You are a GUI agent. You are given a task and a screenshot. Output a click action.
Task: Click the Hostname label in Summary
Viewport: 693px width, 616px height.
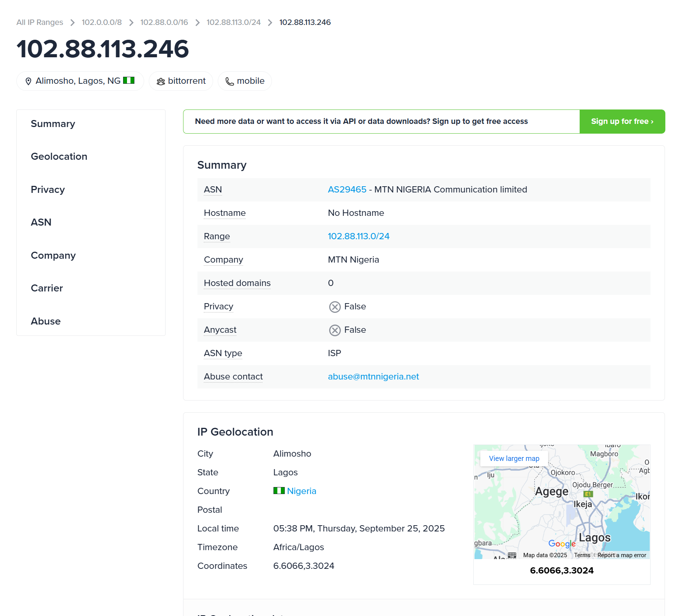[x=225, y=213]
